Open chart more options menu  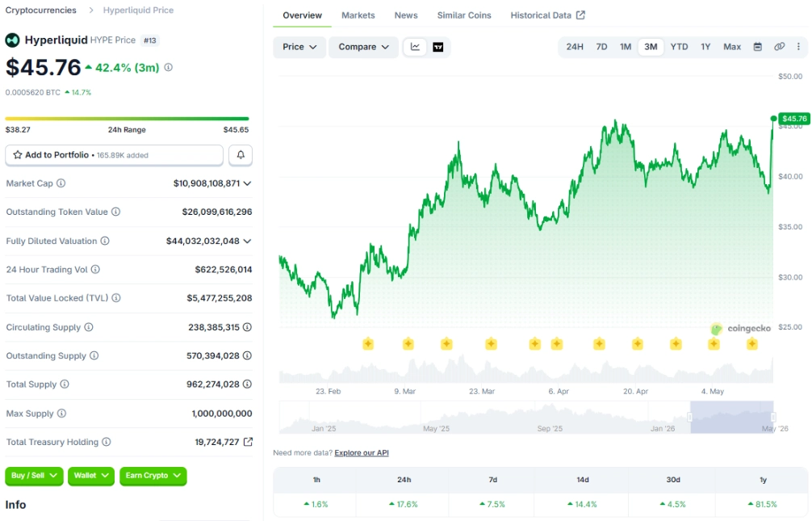798,47
